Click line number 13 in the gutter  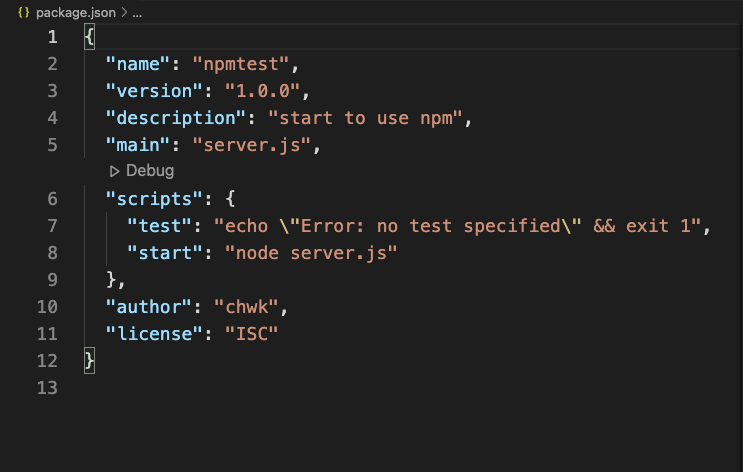[x=46, y=387]
